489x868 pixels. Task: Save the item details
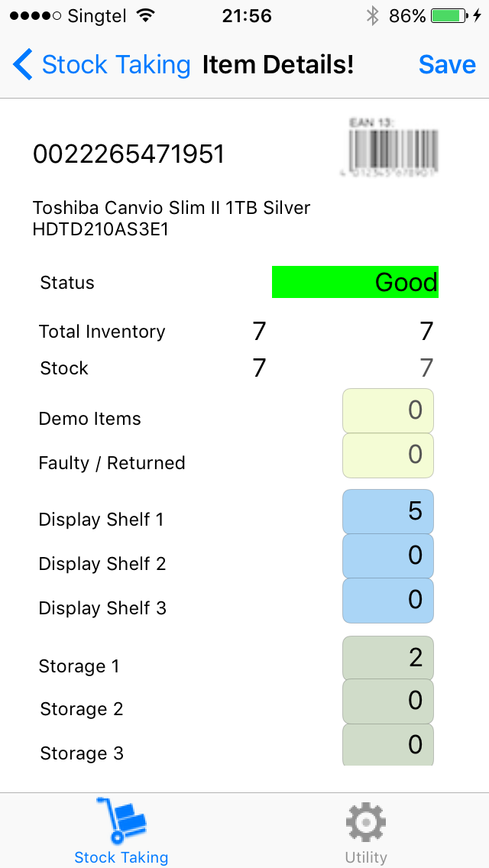(447, 65)
